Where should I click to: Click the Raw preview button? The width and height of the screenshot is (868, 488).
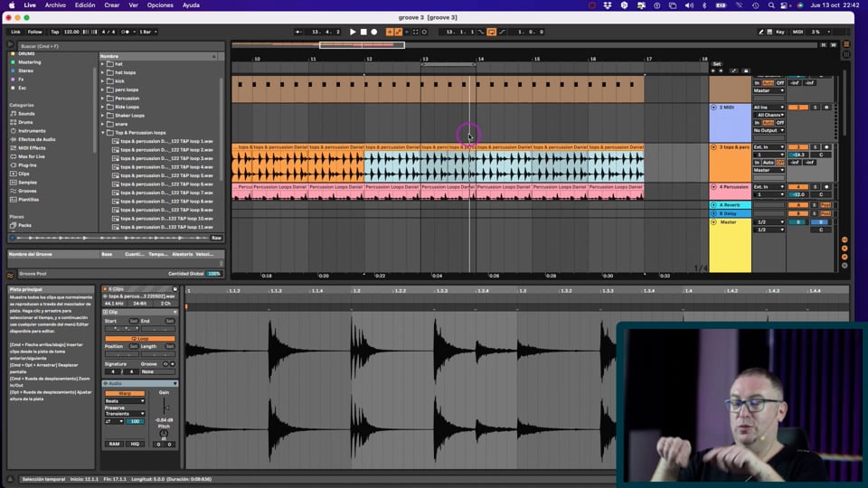click(x=216, y=238)
